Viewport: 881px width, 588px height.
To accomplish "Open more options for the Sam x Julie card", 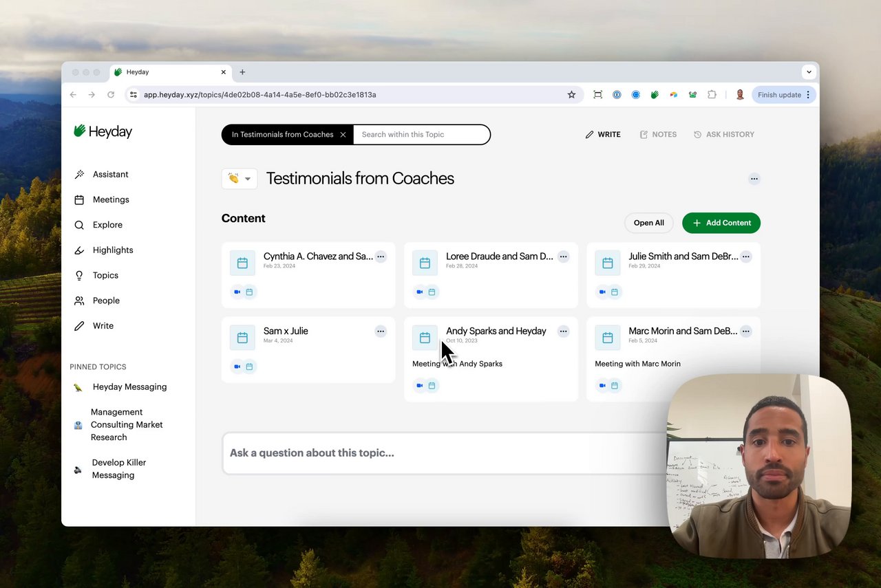I will pos(381,331).
